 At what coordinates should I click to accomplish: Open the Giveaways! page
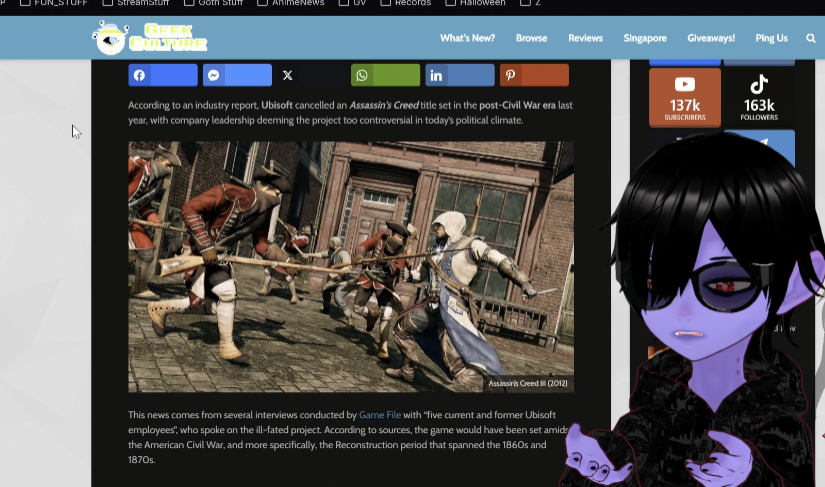(x=711, y=38)
